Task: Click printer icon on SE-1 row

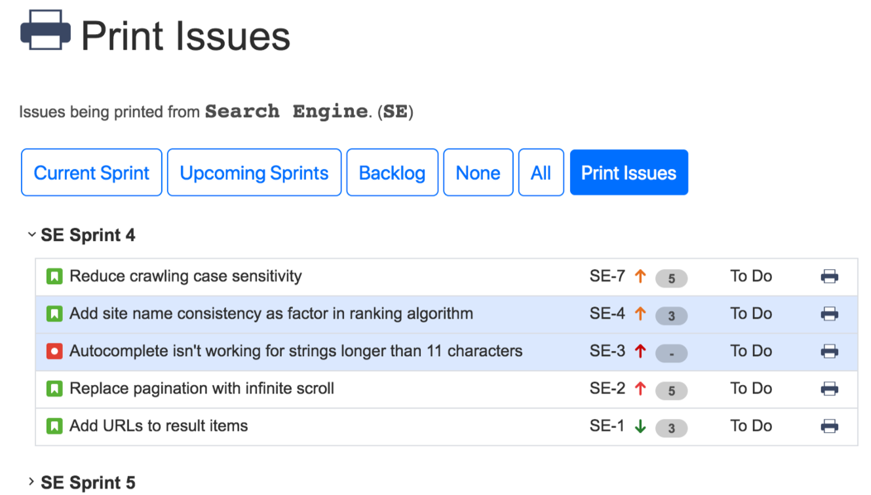Action: coord(829,426)
